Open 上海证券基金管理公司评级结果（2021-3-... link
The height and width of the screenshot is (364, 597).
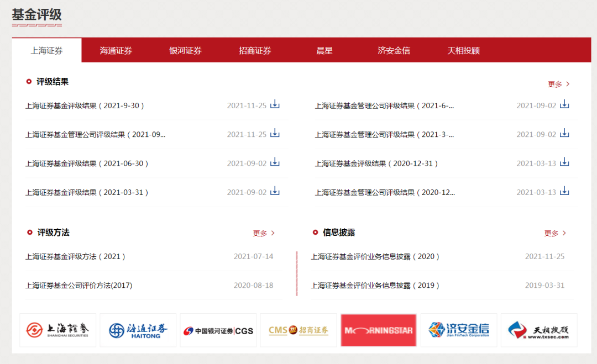coord(384,135)
